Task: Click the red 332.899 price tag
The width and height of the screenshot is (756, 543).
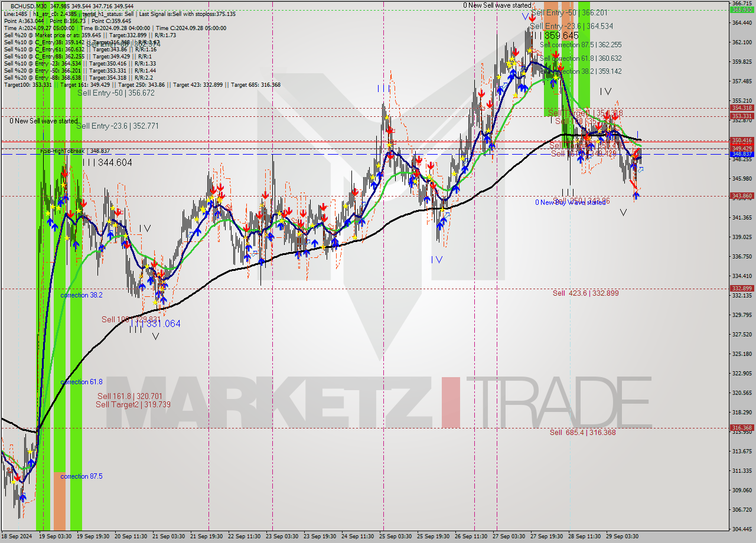Action: pyautogui.click(x=742, y=289)
